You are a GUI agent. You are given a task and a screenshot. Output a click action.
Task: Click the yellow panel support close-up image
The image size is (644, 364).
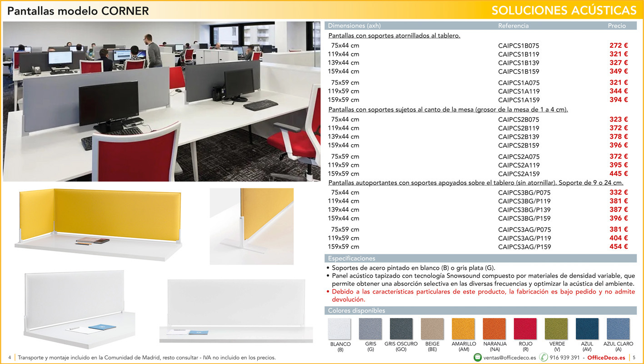(x=251, y=226)
